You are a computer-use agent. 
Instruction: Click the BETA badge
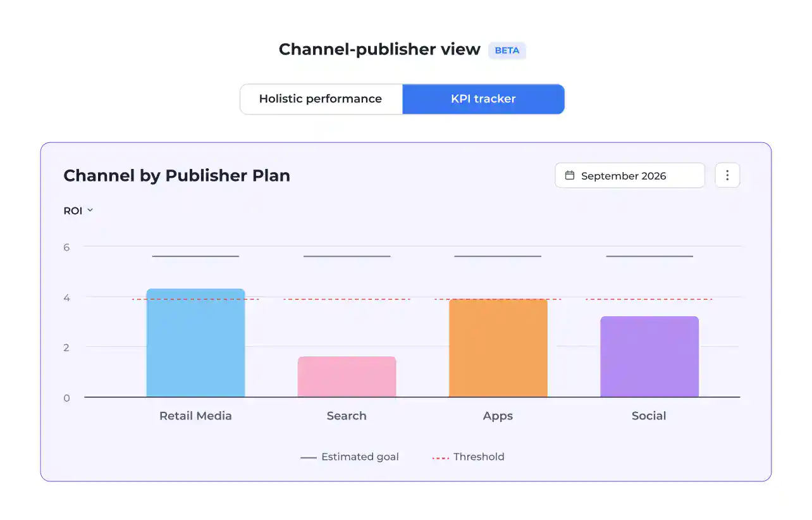pyautogui.click(x=507, y=51)
